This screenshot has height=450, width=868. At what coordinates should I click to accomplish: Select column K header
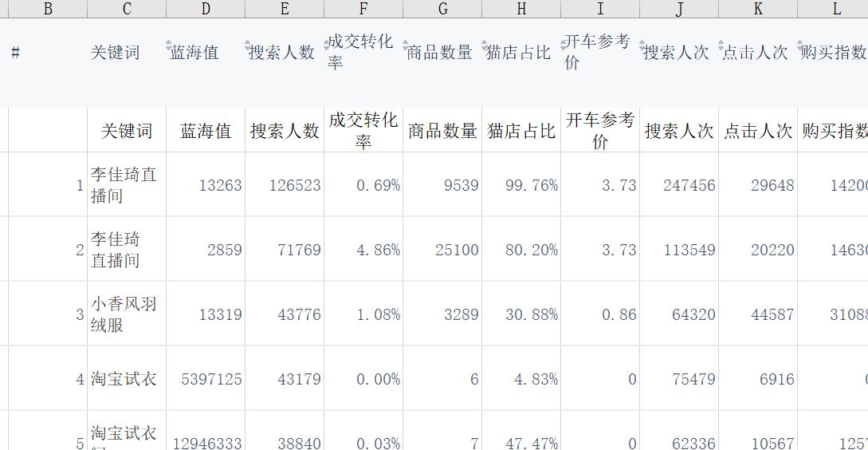pyautogui.click(x=758, y=9)
